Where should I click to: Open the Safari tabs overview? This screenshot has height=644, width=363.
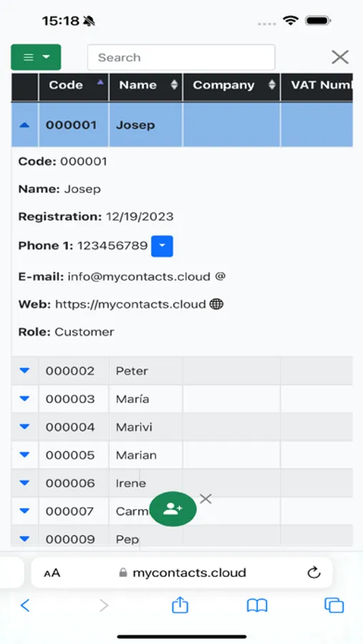point(334,605)
